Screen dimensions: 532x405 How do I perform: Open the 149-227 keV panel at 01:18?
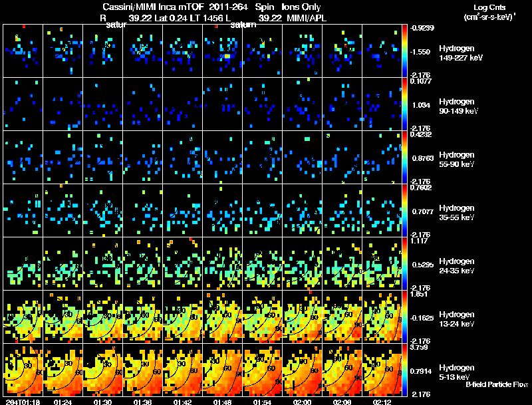coord(23,51)
